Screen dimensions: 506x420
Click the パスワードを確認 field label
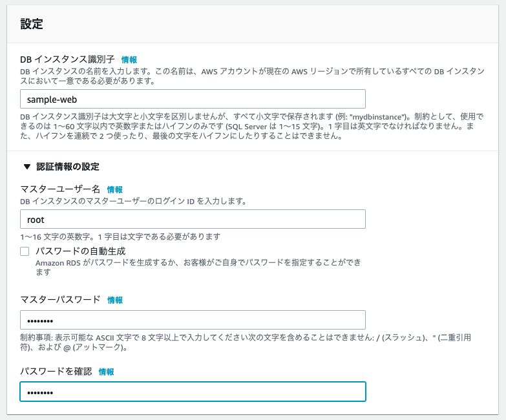[56, 372]
